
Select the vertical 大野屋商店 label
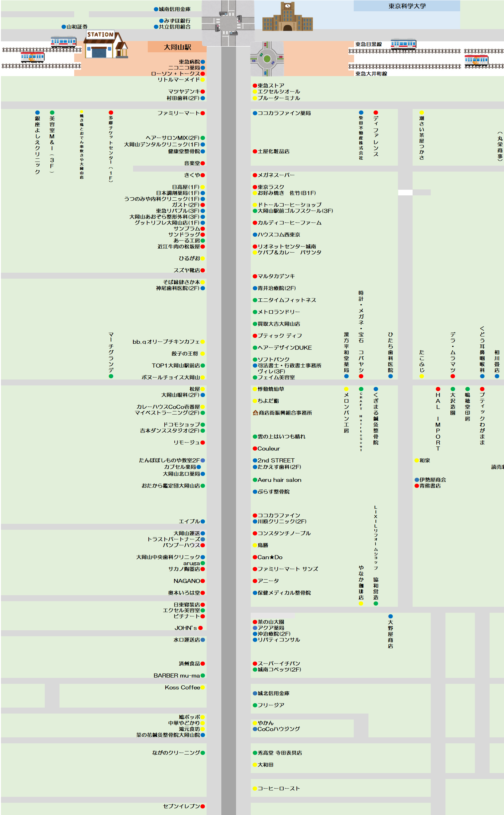point(390,631)
